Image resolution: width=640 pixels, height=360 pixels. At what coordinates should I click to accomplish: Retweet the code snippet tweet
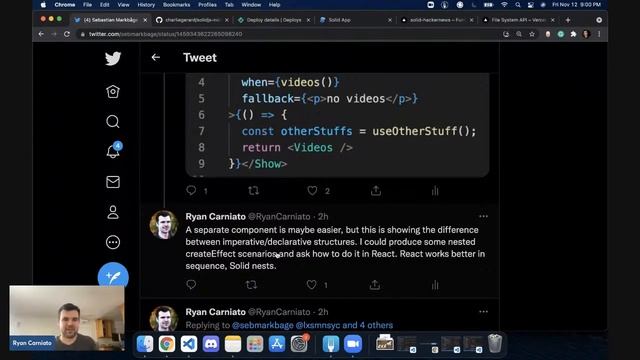[x=253, y=191]
